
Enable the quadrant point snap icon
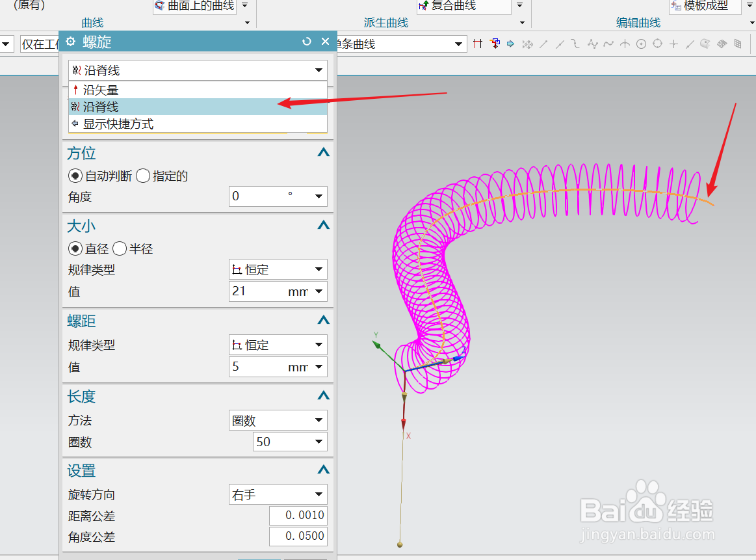click(658, 44)
